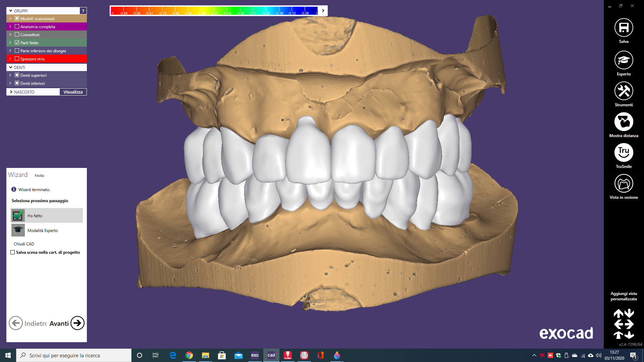This screenshot has height=362, width=644.
Task: Select Modalità Esperto option
Action: tap(47, 230)
